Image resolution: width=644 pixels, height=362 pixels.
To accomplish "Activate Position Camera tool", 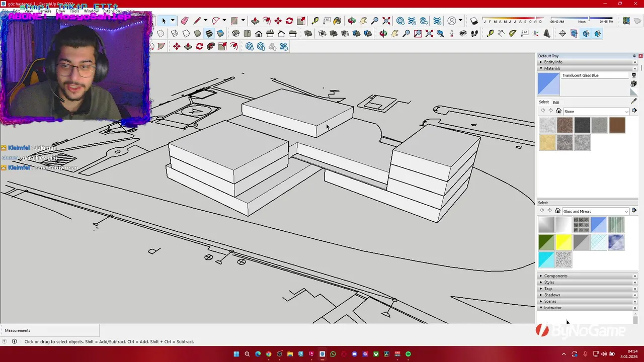I will [x=452, y=34].
